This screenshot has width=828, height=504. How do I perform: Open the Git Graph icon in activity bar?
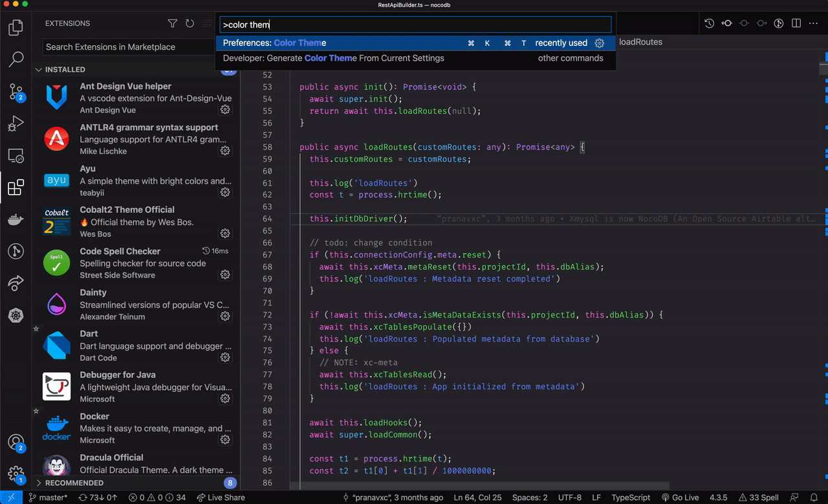16,251
